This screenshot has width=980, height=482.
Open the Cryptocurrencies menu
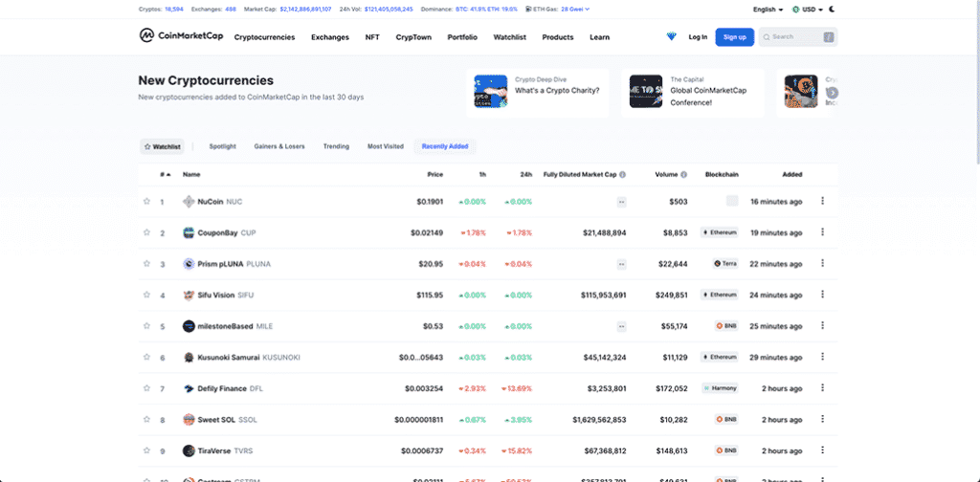click(264, 37)
